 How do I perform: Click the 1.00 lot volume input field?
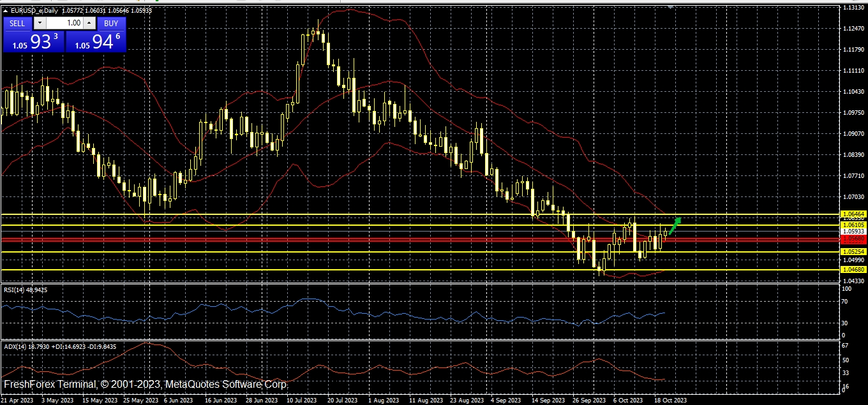tap(64, 23)
